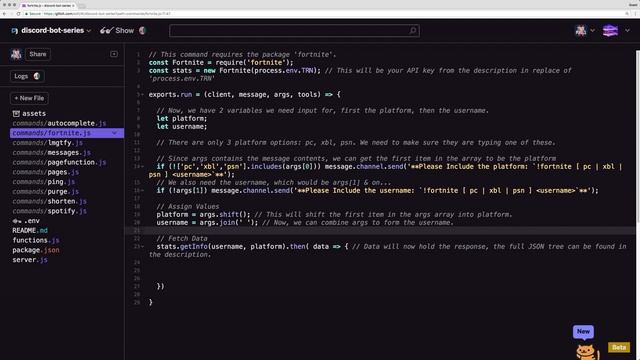Image resolution: width=640 pixels, height=360 pixels.
Task: Open commands/spotify.js file
Action: pyautogui.click(x=49, y=211)
